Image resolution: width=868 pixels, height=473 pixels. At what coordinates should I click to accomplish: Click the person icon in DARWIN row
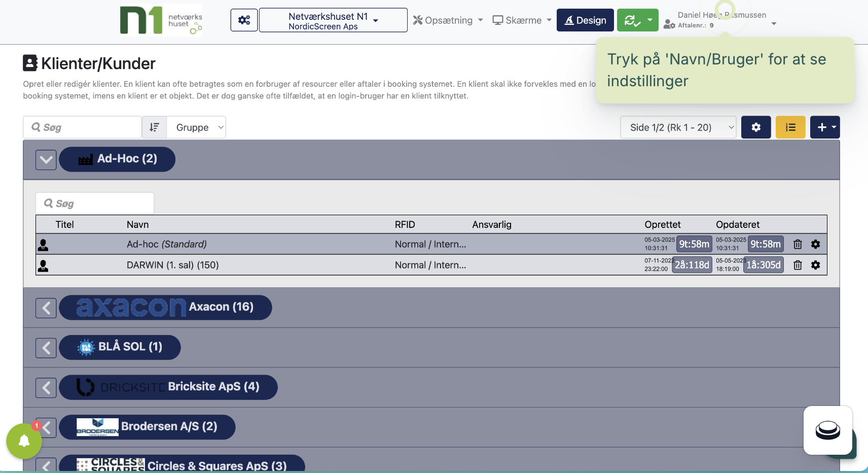coord(43,266)
